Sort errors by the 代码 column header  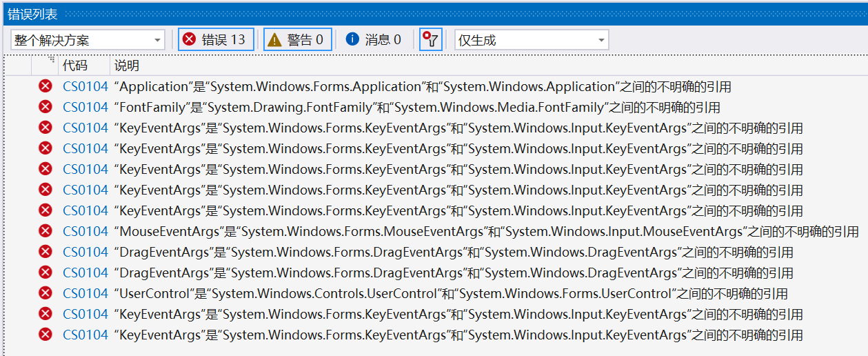click(75, 66)
